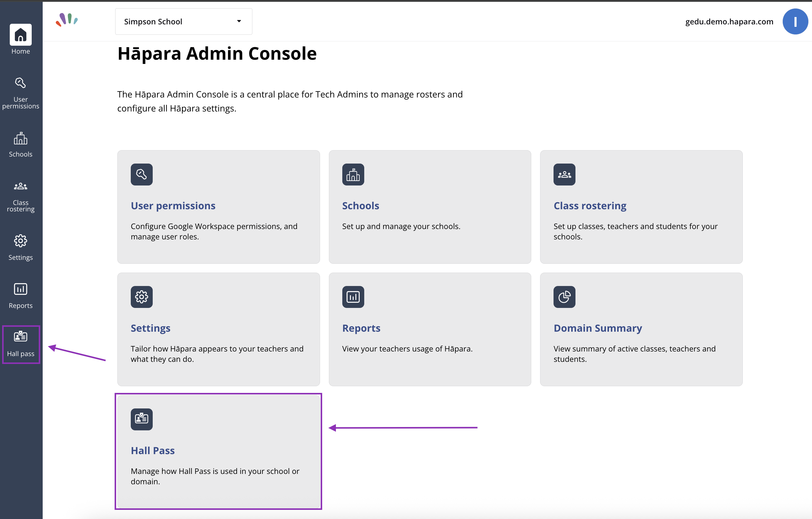Image resolution: width=812 pixels, height=519 pixels.
Task: Click 'Set up classes, teachers and students' text
Action: pyautogui.click(x=635, y=231)
